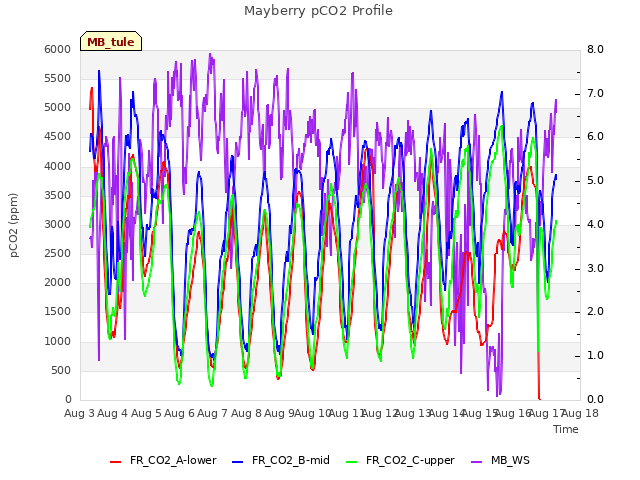Click the FR_CO2_B-mid legend label
This screenshot has width=640, height=480.
coord(291,460)
